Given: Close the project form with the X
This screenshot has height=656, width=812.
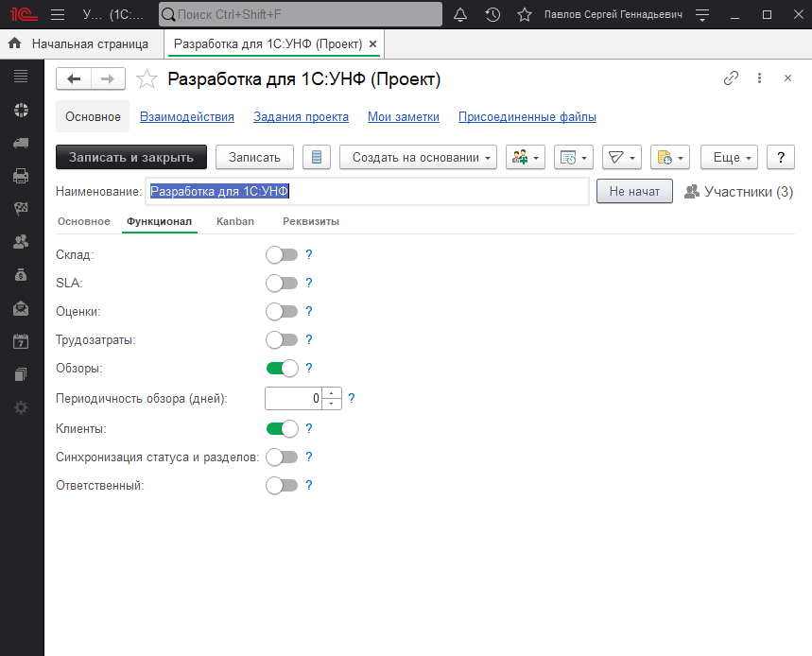Looking at the screenshot, I should (787, 78).
